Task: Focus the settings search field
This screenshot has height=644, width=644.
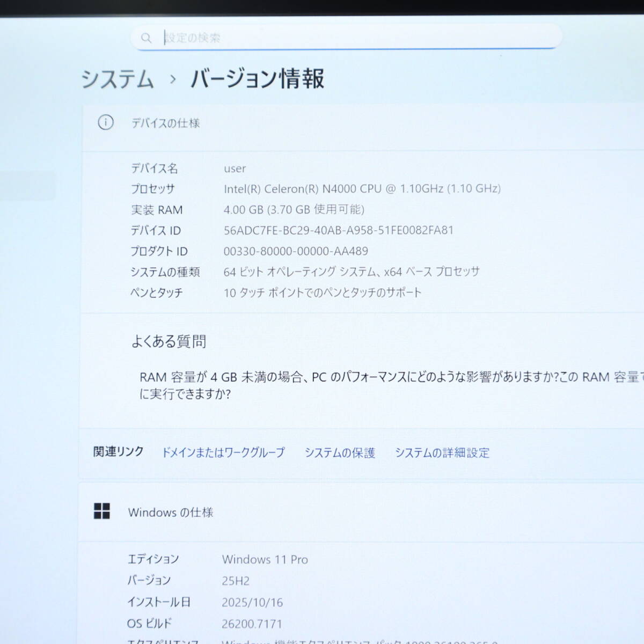Action: click(x=346, y=38)
